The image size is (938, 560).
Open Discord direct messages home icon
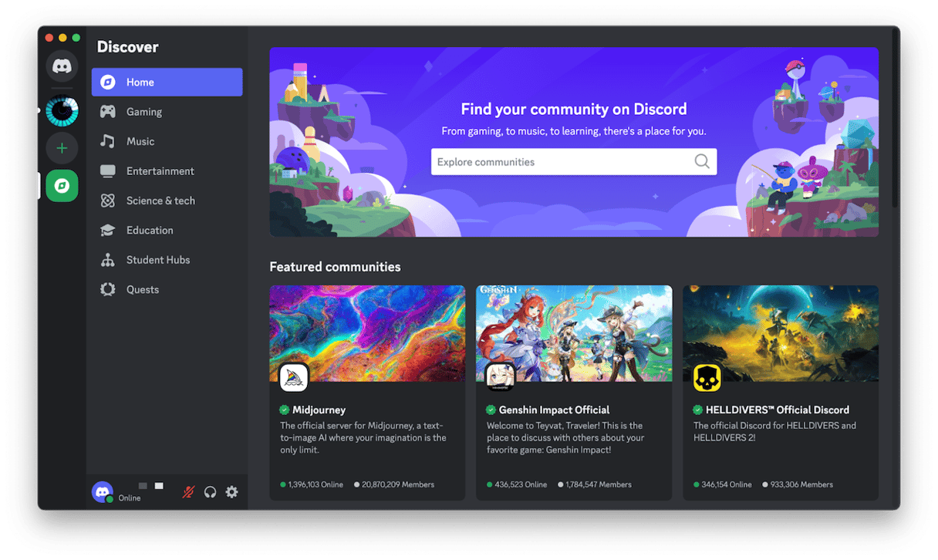click(62, 67)
